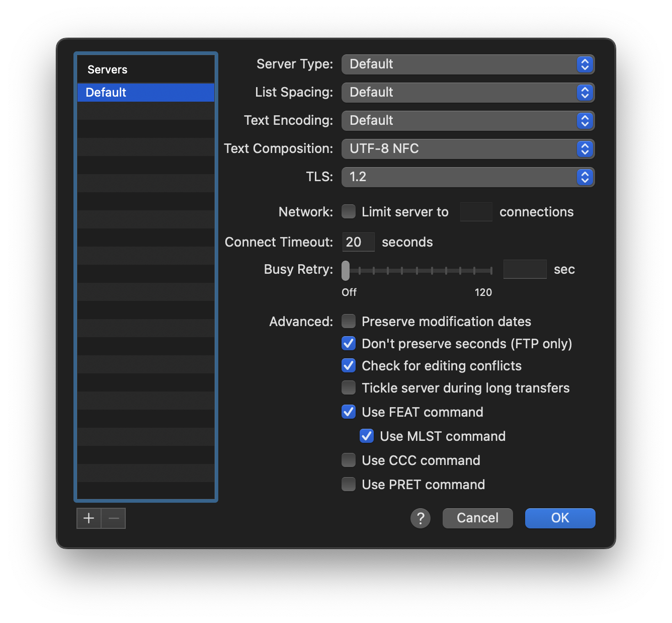672x623 pixels.
Task: Expand the List Spacing popup menu
Action: click(x=468, y=93)
